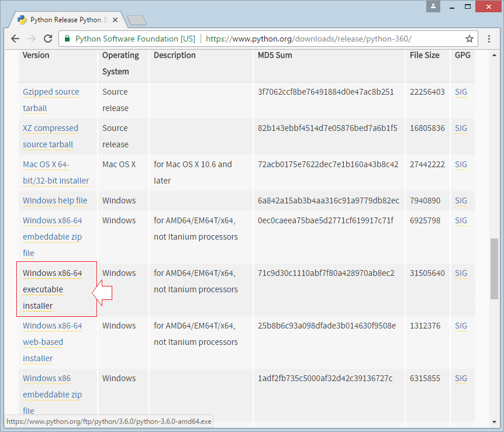Select MD5 sum 82b143ebbf4514d7e05876bed7a6b1f5
The height and width of the screenshot is (432, 504).
click(327, 128)
